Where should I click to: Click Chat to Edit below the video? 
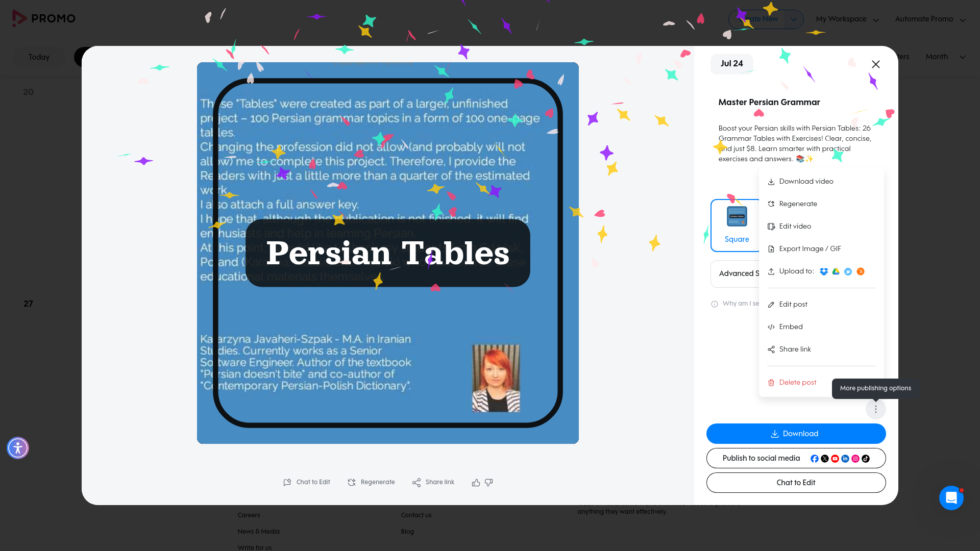click(307, 483)
